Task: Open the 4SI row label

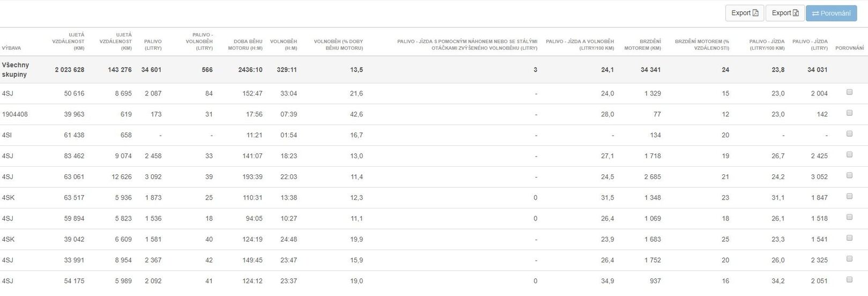Action: tap(6, 135)
